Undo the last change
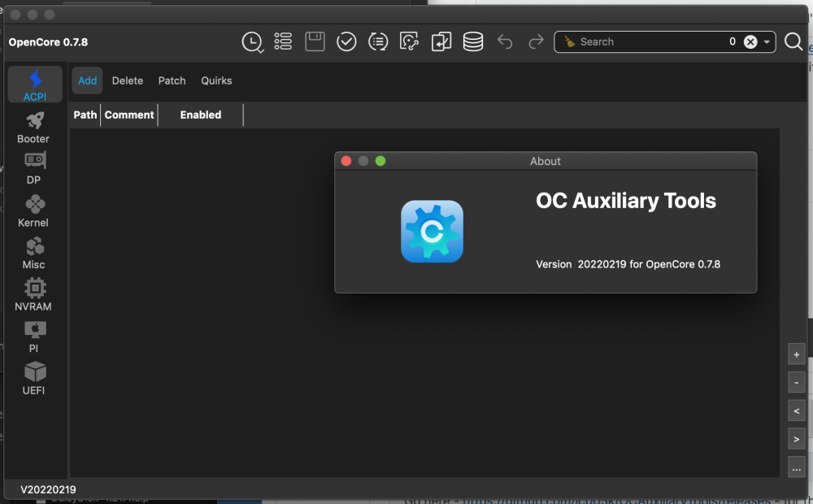813x504 pixels. point(505,41)
